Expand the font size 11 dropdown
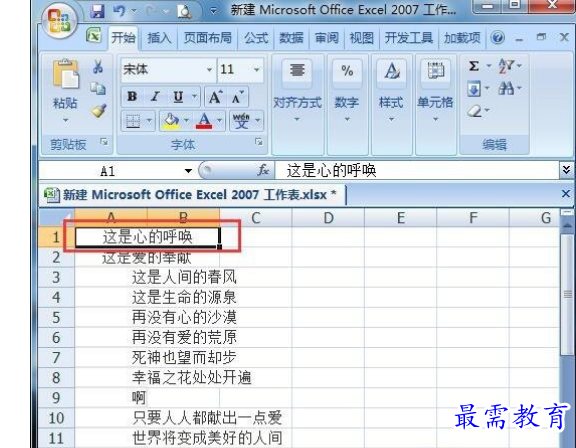Screen dimensions: 576x448 click(257, 69)
